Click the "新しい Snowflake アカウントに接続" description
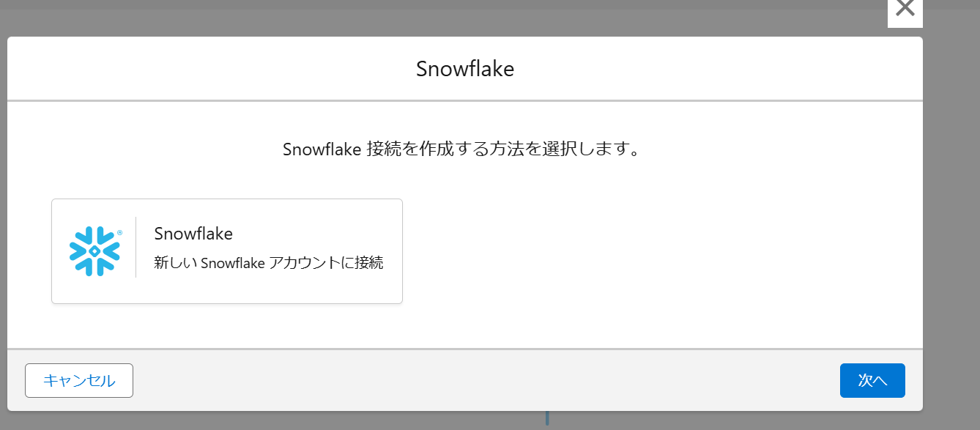 [x=268, y=263]
